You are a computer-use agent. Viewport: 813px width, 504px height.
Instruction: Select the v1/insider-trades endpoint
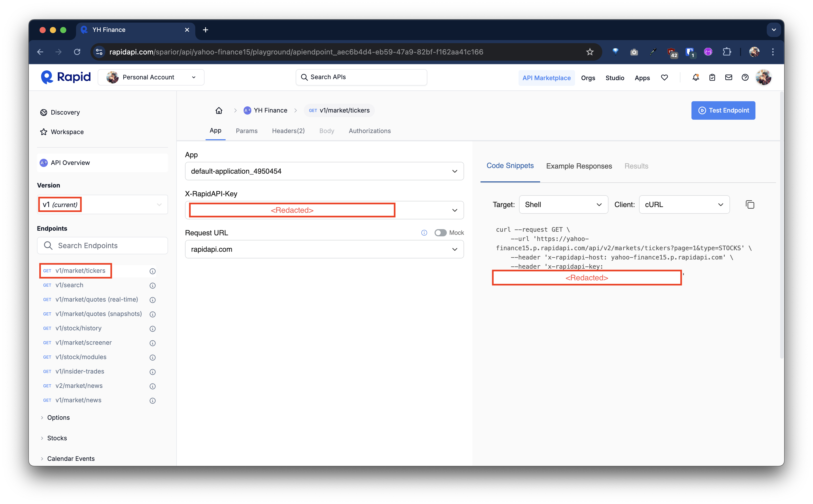(x=80, y=371)
